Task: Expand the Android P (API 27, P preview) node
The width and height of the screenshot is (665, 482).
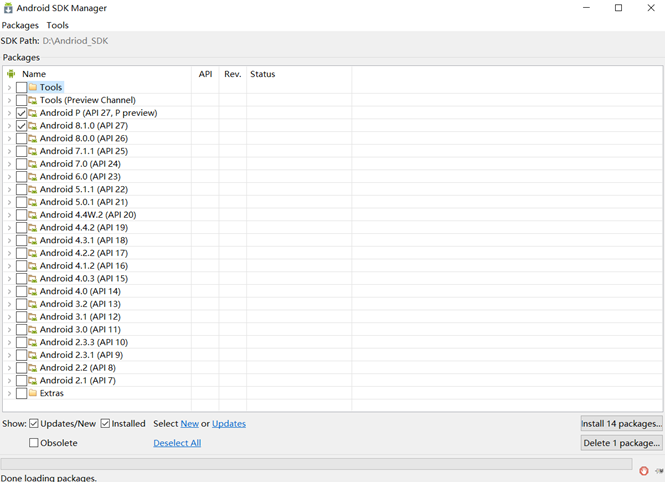Action: click(9, 113)
